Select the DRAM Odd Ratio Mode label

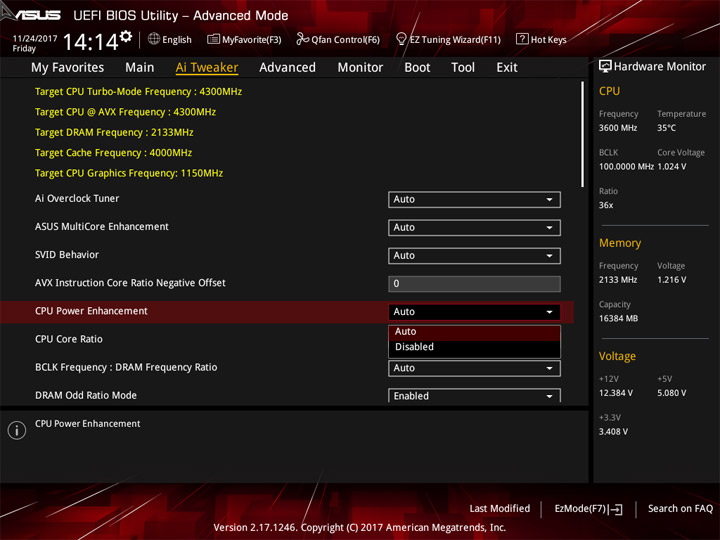(x=86, y=395)
